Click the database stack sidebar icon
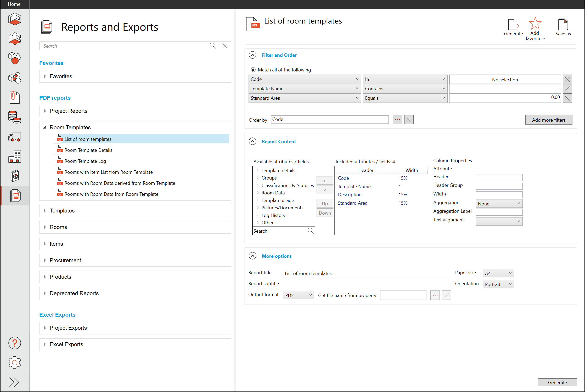The height and width of the screenshot is (392, 585). tap(15, 117)
